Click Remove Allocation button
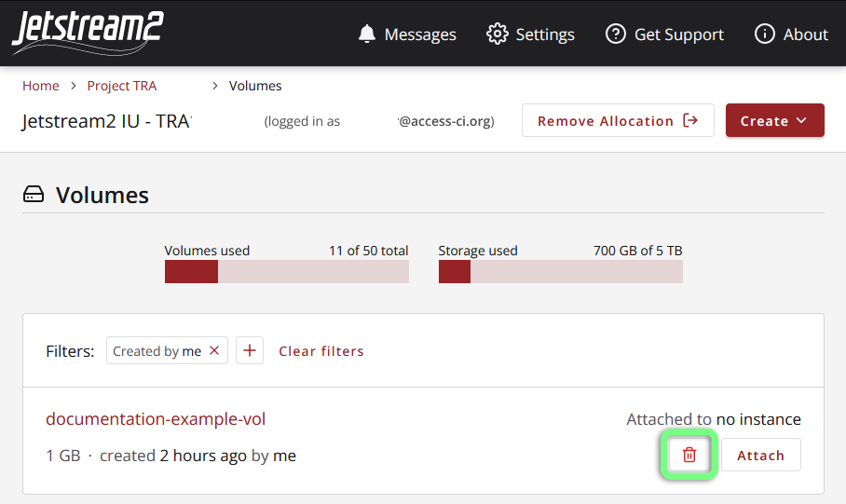The width and height of the screenshot is (846, 504). tap(618, 120)
